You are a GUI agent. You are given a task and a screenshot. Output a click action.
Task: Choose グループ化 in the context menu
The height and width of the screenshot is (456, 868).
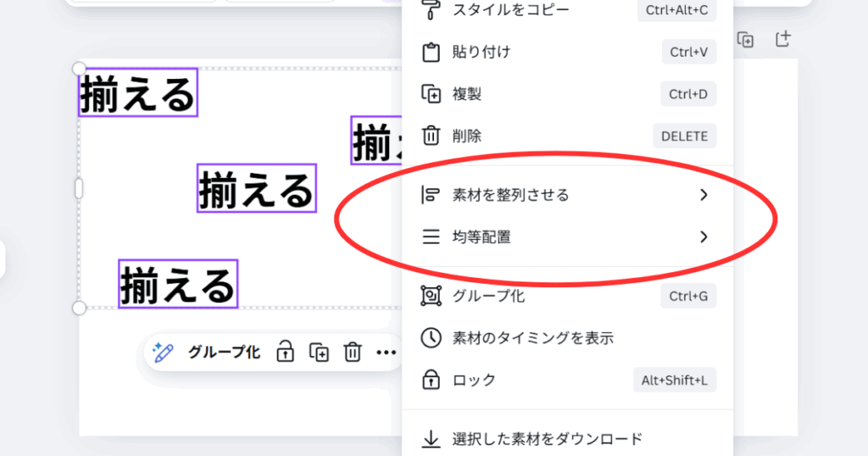(x=567, y=296)
